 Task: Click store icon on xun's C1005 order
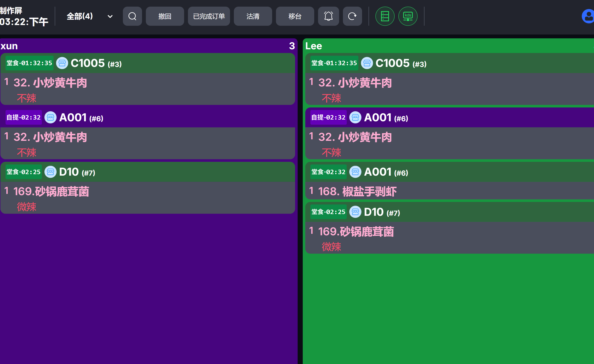click(62, 63)
